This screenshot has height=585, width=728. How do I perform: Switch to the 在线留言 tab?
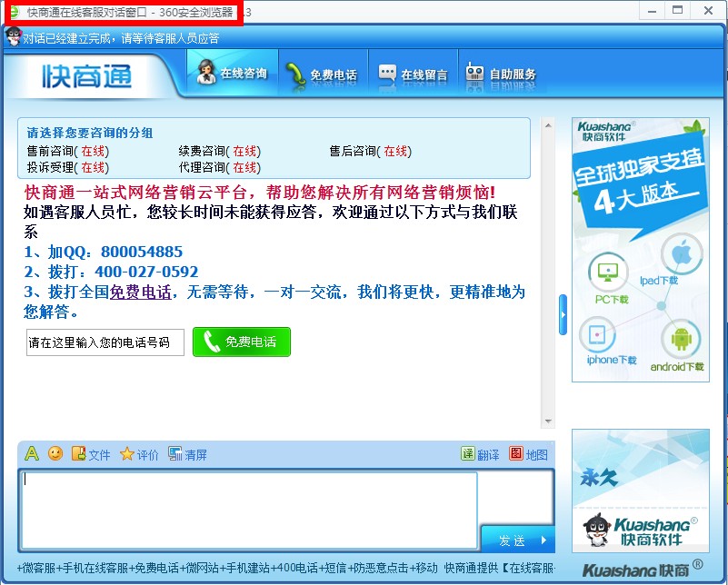pyautogui.click(x=414, y=74)
